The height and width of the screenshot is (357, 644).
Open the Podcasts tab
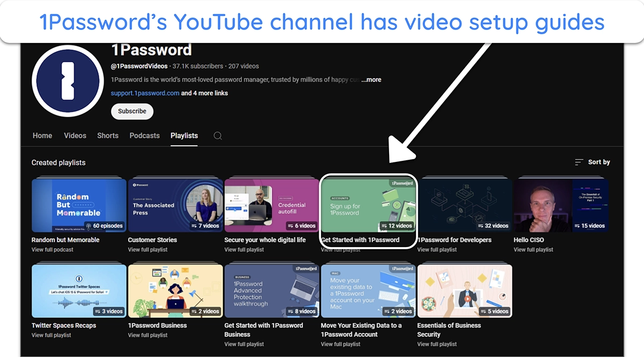[144, 136]
